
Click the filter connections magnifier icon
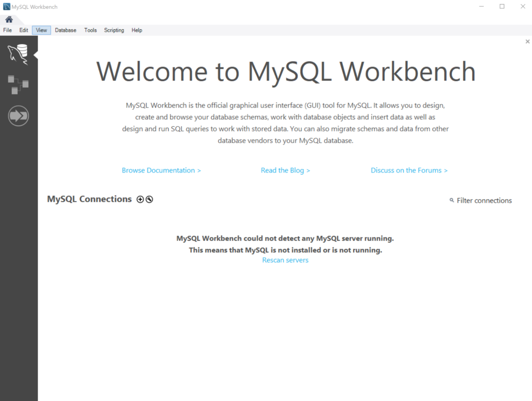click(451, 200)
